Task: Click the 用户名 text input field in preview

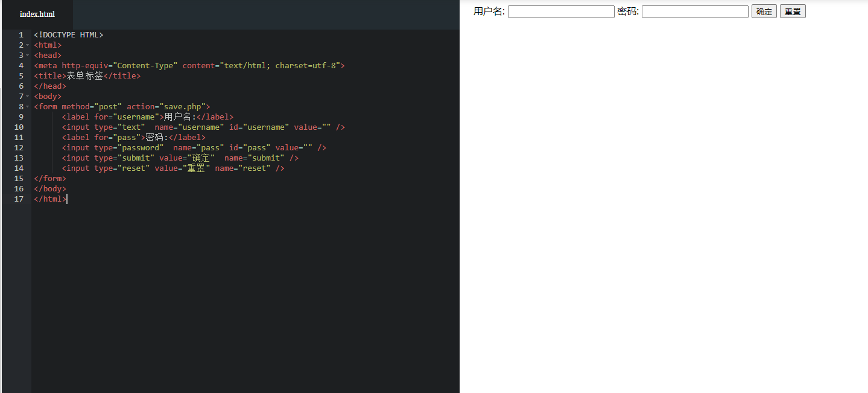Action: [561, 11]
